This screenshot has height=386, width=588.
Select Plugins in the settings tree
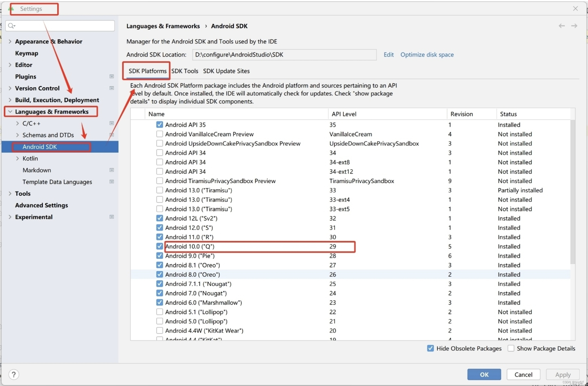[x=25, y=77]
